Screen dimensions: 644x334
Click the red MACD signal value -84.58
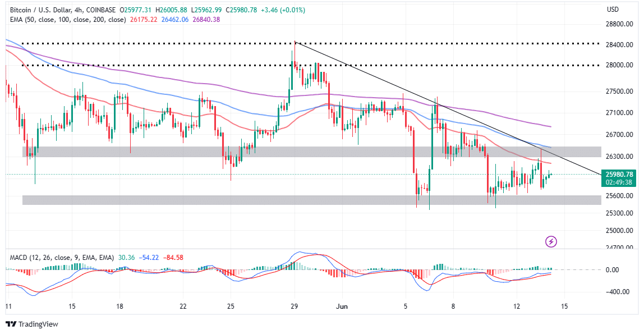pos(173,258)
